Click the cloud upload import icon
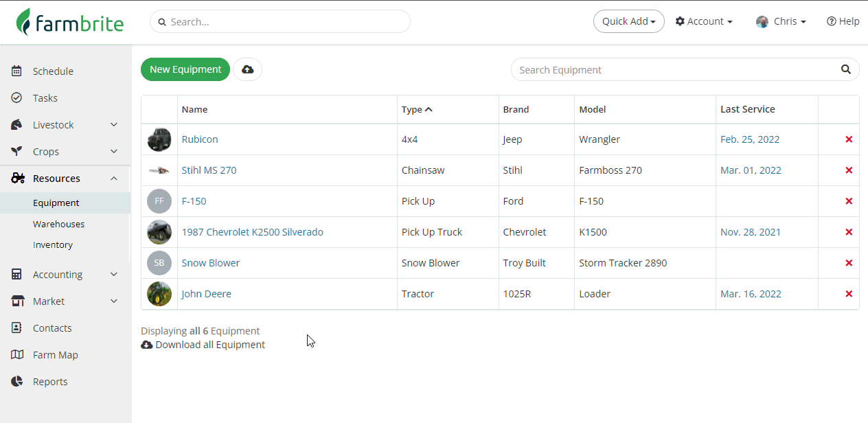868x423 pixels. coord(247,69)
